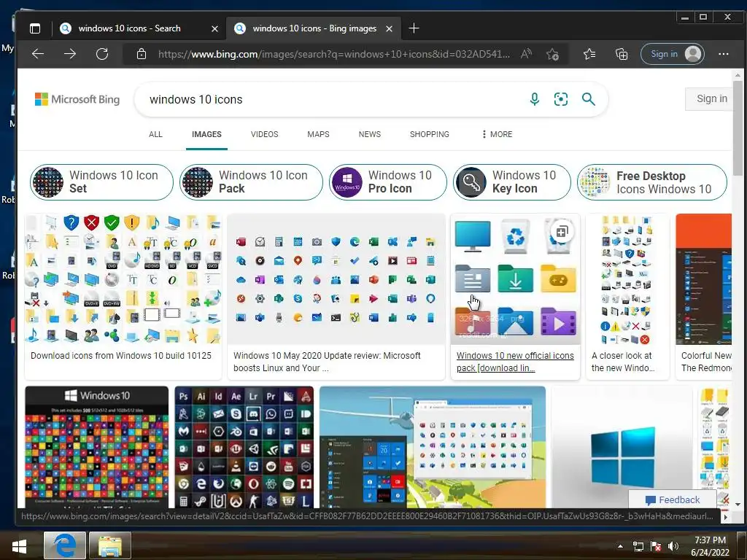Expand the MORE menu
The width and height of the screenshot is (747, 560).
click(497, 134)
